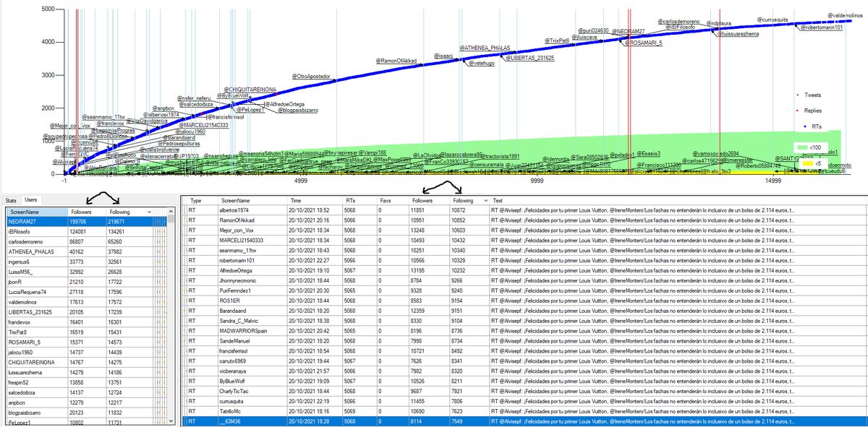Select the Users tab
Viewport: 868px width, 427px height.
[31, 199]
